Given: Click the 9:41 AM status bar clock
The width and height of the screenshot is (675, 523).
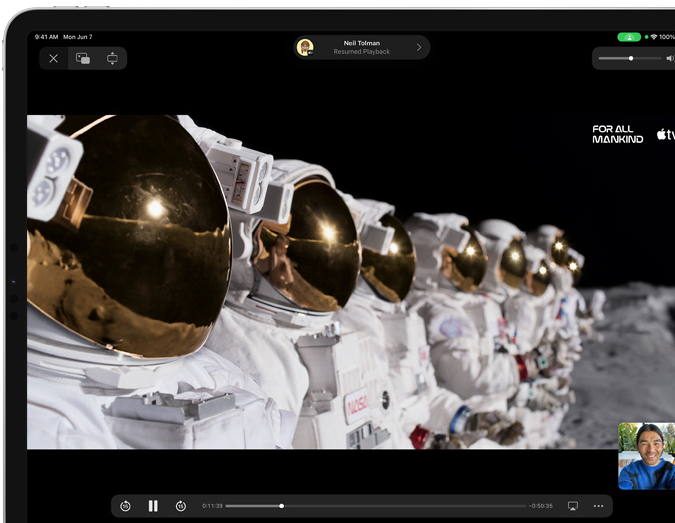Looking at the screenshot, I should click(x=46, y=37).
